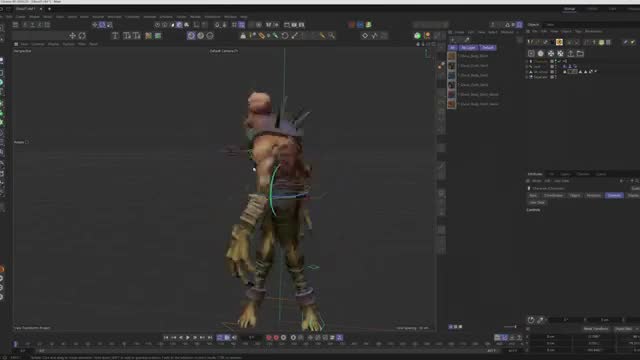640x360 pixels.
Task: Click the highlighted orange K icon in Object Manager
Action: tap(559, 42)
